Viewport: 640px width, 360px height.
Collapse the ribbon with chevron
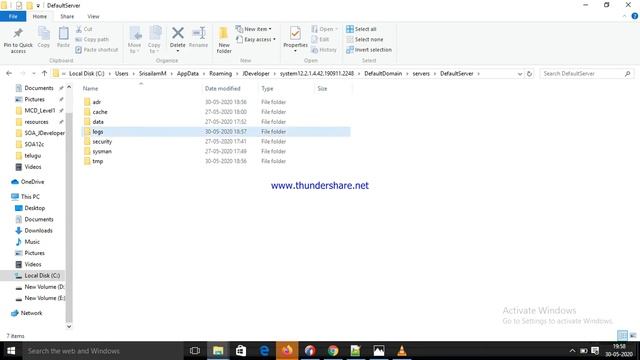pos(624,16)
